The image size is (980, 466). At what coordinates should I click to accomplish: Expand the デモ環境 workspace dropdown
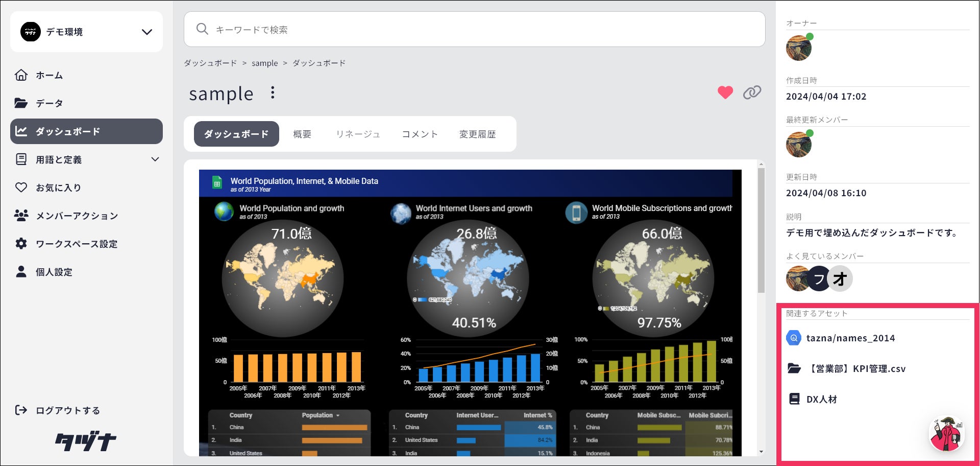147,32
